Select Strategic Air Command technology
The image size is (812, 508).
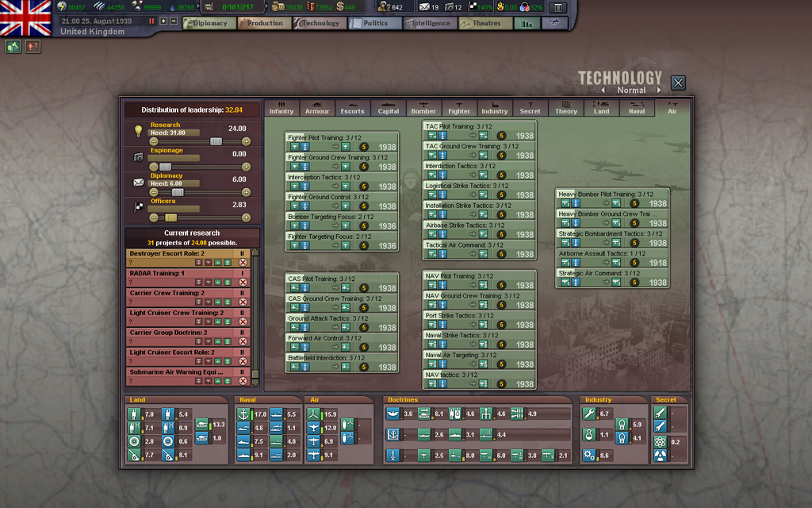point(613,278)
